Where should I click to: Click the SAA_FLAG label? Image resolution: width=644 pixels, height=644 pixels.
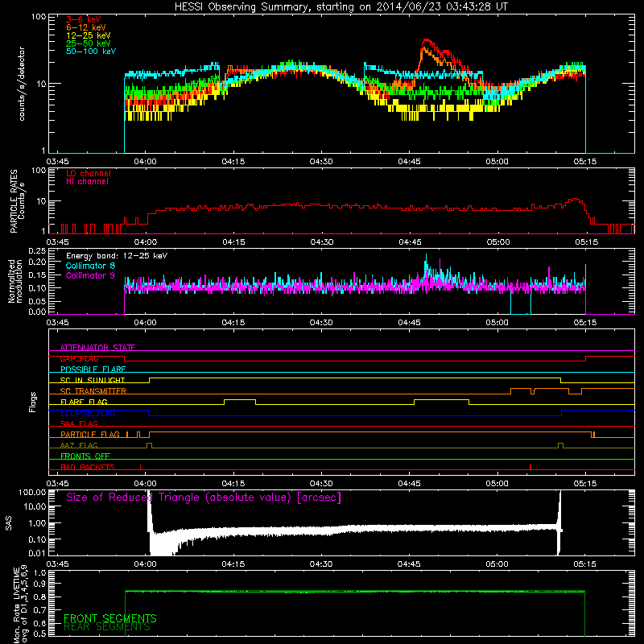[79, 423]
